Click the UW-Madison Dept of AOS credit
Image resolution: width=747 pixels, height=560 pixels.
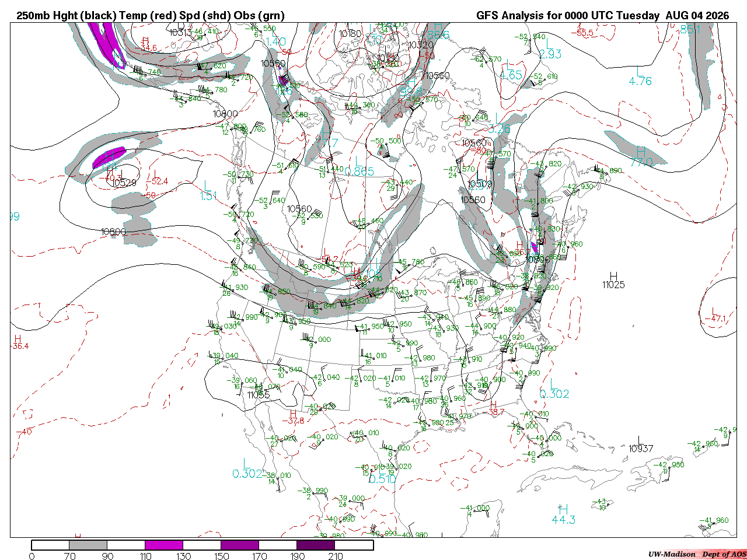(x=697, y=554)
